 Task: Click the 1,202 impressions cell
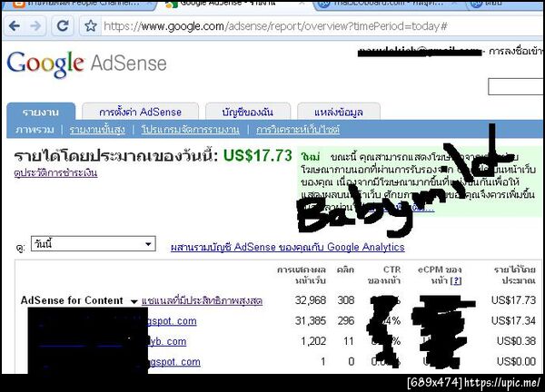[313, 341]
